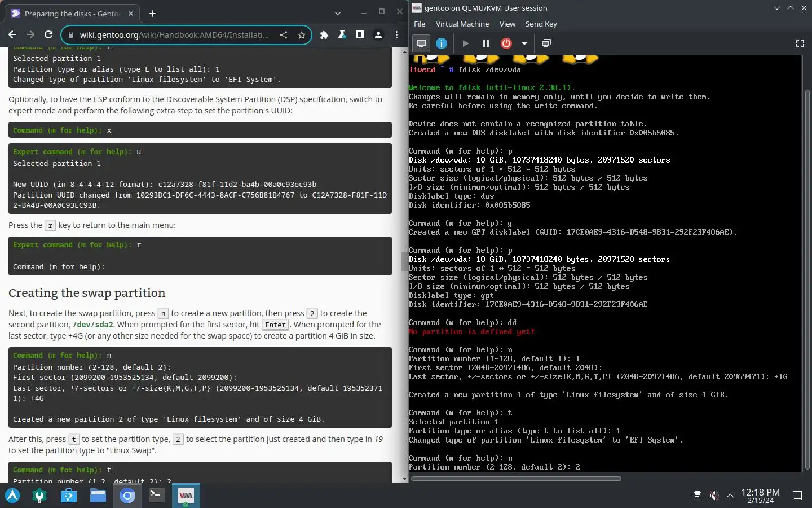This screenshot has height=508, width=812.
Task: Click the run VM play button
Action: [x=465, y=43]
